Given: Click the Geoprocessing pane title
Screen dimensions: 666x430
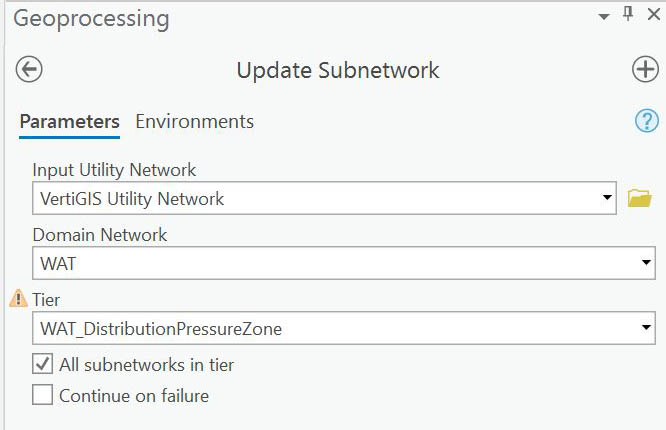Looking at the screenshot, I should point(90,18).
